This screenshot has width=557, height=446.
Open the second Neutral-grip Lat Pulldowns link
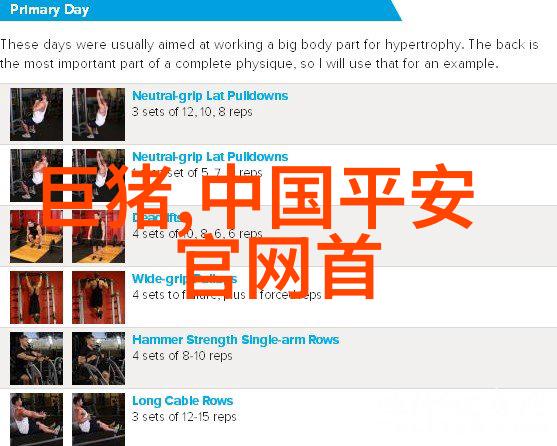coord(210,157)
